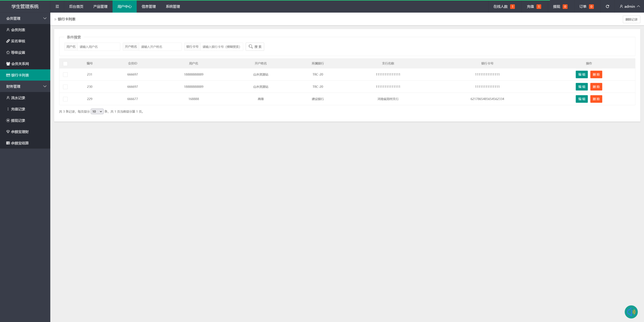The width and height of the screenshot is (644, 322).
Task: Open 等级设置 in the sidebar
Action: [25, 52]
